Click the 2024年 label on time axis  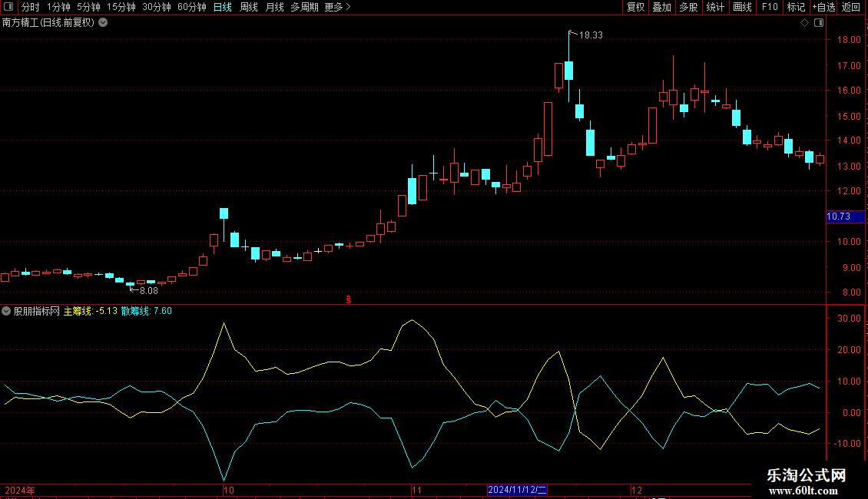click(x=20, y=490)
